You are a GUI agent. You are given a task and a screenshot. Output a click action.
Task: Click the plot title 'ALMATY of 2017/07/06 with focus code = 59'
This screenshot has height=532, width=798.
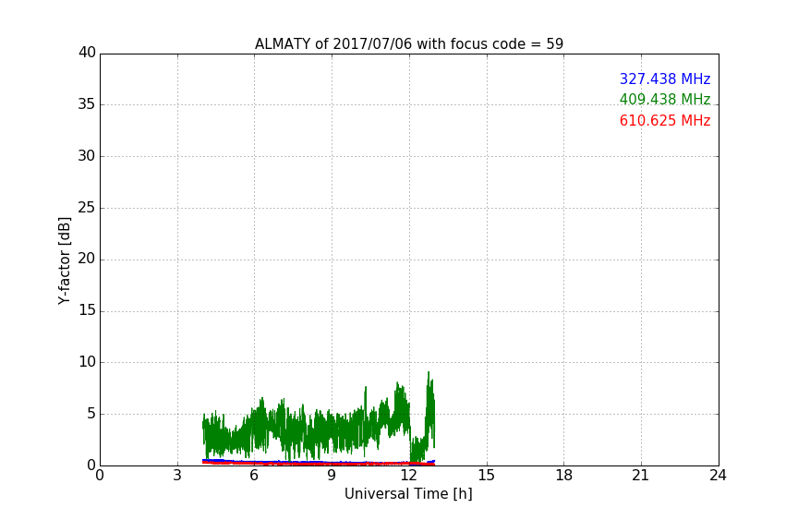point(409,44)
